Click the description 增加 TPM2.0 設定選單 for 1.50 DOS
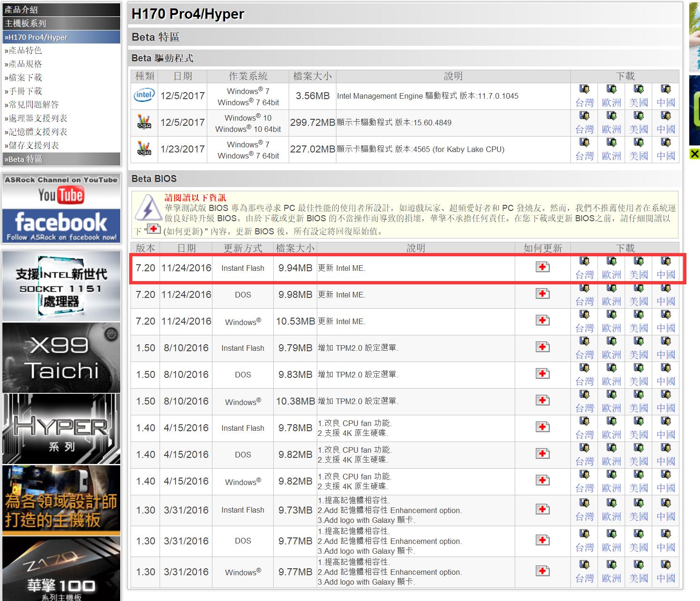Image resolution: width=700 pixels, height=601 pixels. (x=358, y=374)
